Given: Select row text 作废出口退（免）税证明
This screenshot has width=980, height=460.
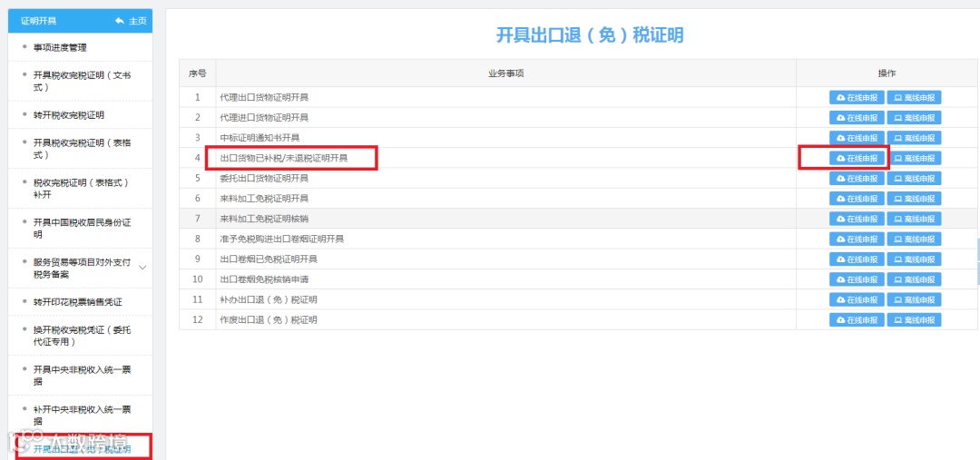Looking at the screenshot, I should (269, 320).
